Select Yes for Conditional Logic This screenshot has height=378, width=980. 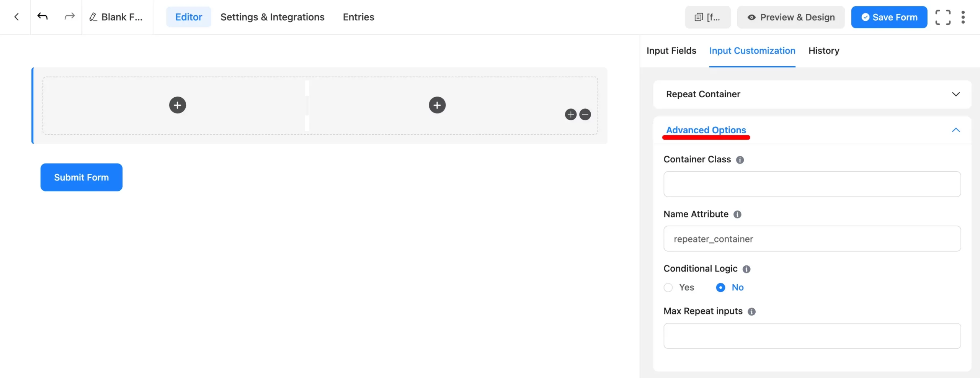point(668,288)
